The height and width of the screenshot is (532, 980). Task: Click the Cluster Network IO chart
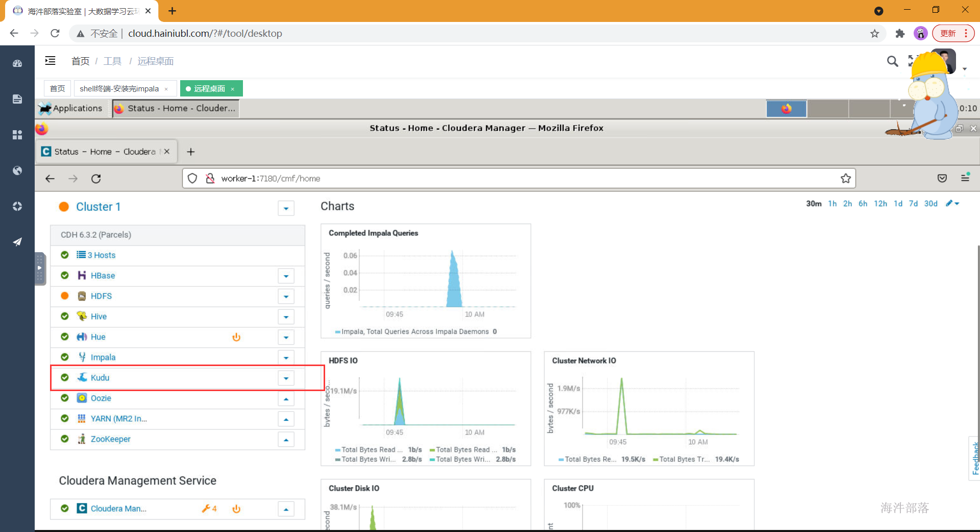click(649, 408)
